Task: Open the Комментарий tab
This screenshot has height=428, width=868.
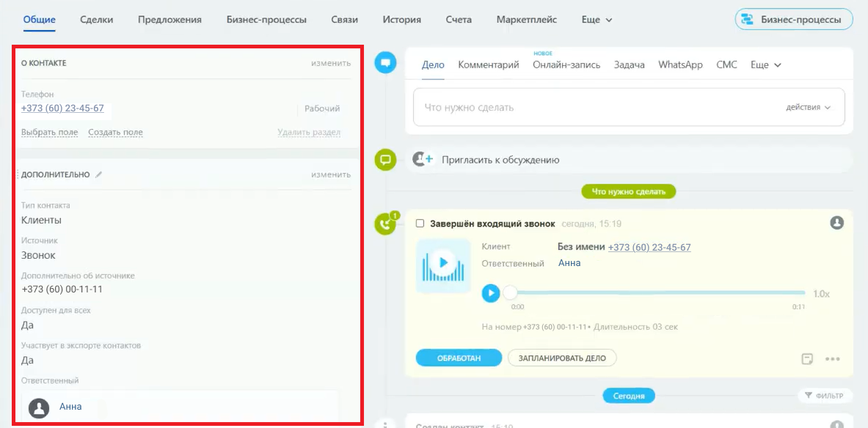Action: coord(488,64)
